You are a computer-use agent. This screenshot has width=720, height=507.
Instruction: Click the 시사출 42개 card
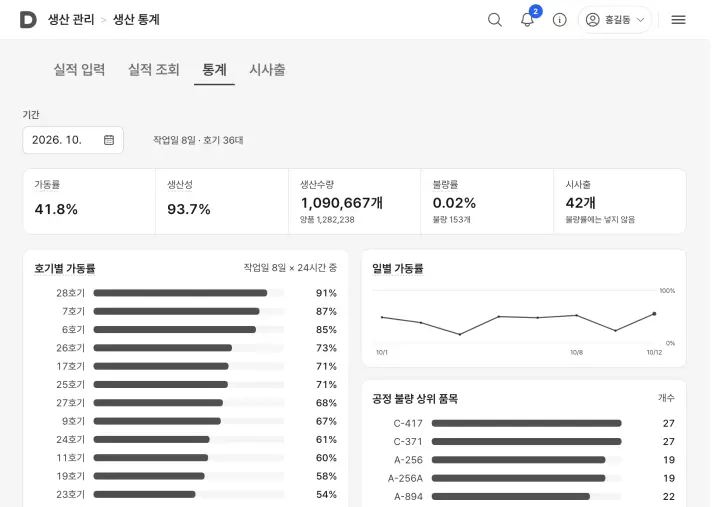click(x=620, y=201)
